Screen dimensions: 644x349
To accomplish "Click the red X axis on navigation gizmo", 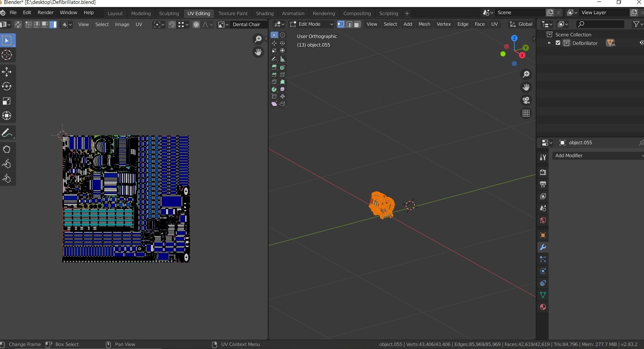I will pos(522,55).
